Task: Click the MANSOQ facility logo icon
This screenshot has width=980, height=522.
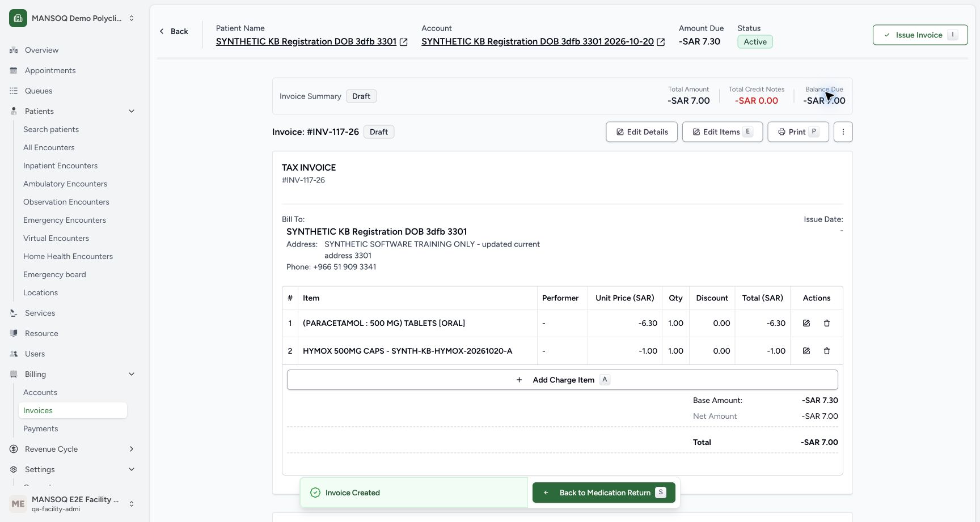Action: tap(18, 18)
